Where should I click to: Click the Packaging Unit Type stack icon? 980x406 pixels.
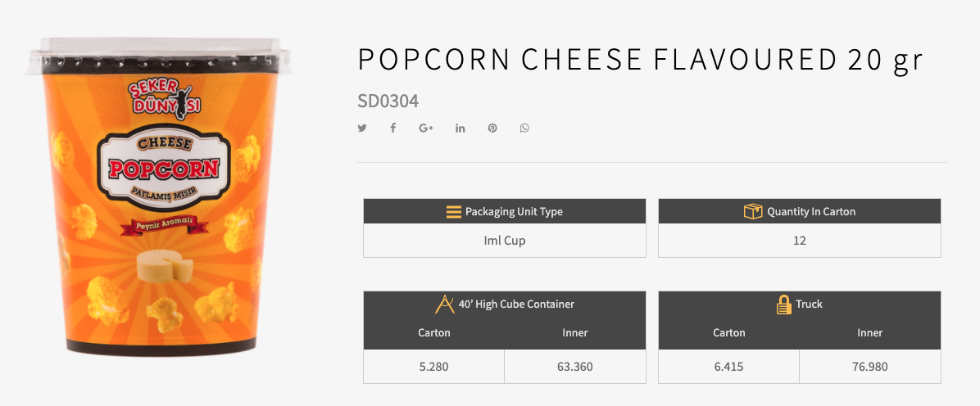(x=454, y=212)
